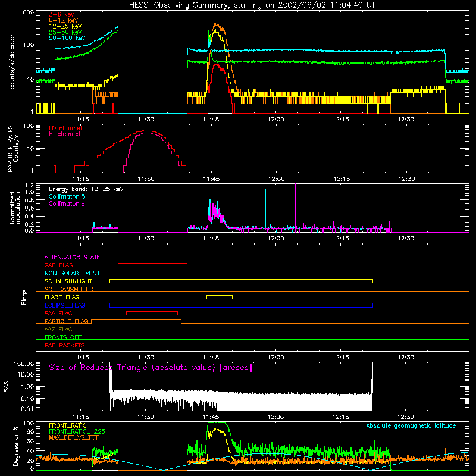Click the ATTENUATOR_STATE flag label
476x476 pixels.
pyautogui.click(x=72, y=258)
